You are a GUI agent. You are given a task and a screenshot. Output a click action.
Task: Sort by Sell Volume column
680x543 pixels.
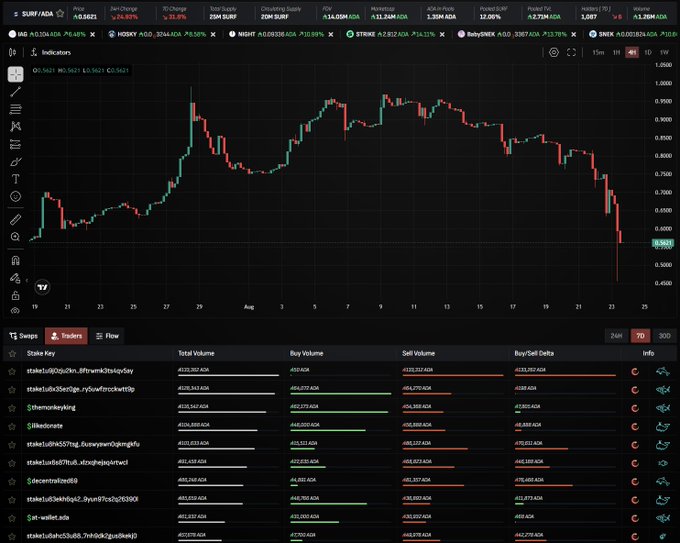pos(418,353)
